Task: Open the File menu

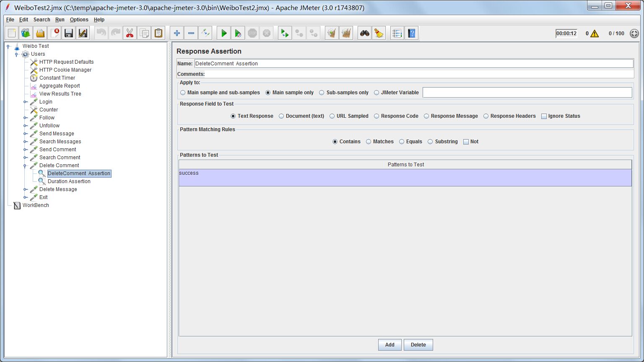Action: pos(10,20)
